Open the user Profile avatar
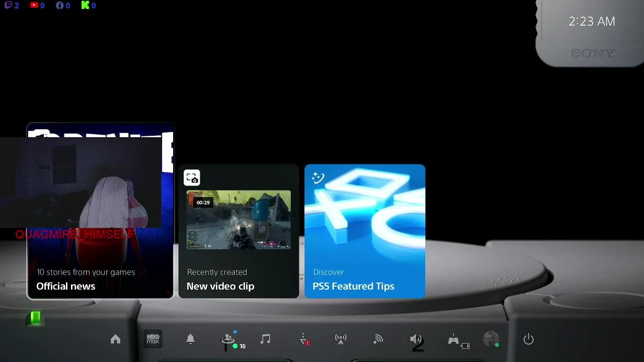644x362 pixels. tap(491, 339)
